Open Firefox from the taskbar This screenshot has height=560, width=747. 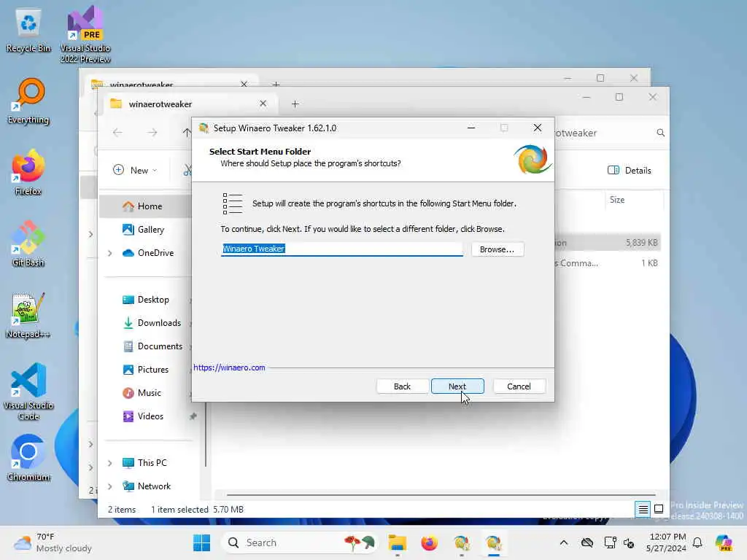(x=429, y=542)
